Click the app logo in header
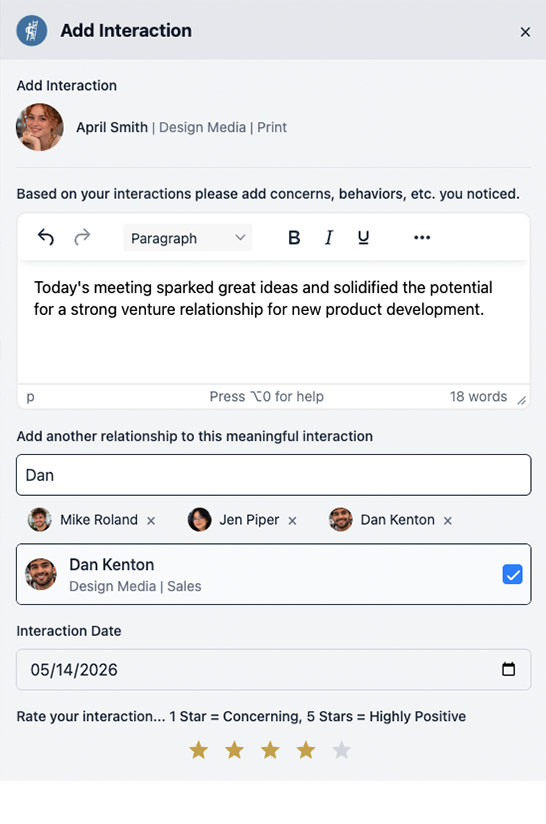The width and height of the screenshot is (546, 824). point(32,30)
